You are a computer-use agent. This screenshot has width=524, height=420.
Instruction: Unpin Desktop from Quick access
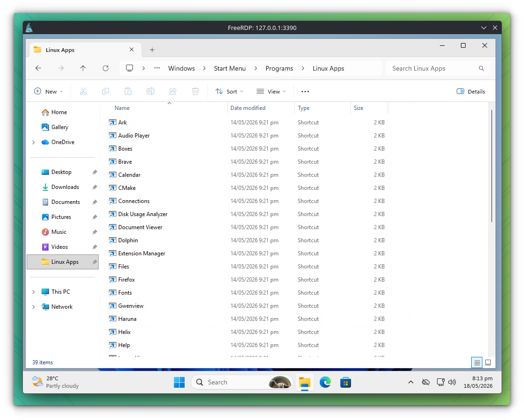[x=94, y=172]
